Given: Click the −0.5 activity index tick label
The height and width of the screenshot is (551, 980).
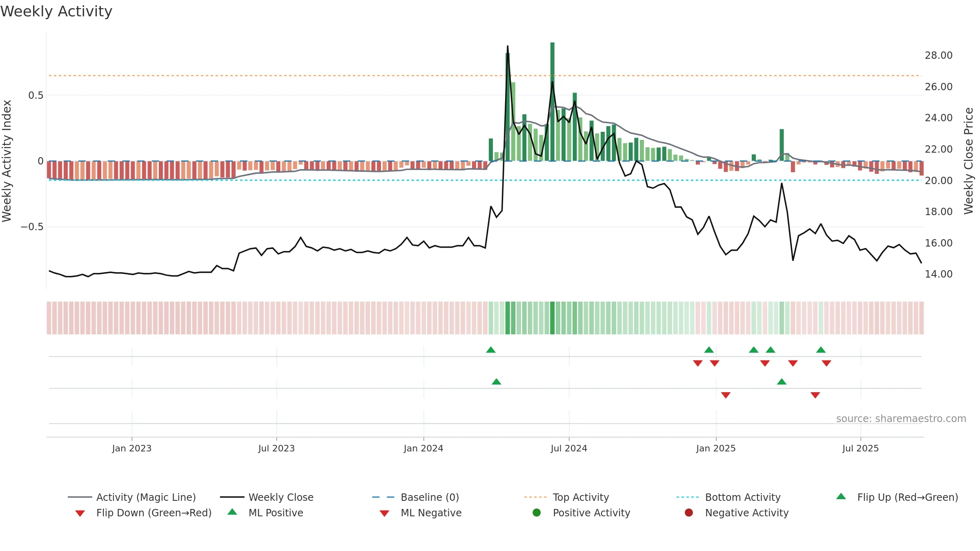Looking at the screenshot, I should 32,227.
